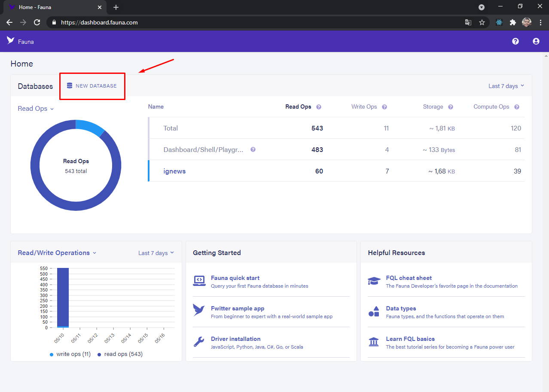Image resolution: width=549 pixels, height=392 pixels.
Task: Open the React DevTools extension icon
Action: [499, 22]
